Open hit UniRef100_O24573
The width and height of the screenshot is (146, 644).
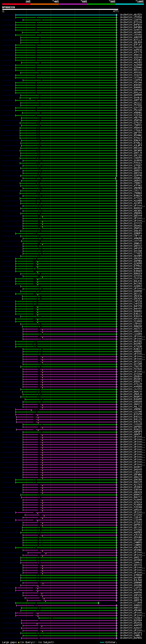(131, 30)
